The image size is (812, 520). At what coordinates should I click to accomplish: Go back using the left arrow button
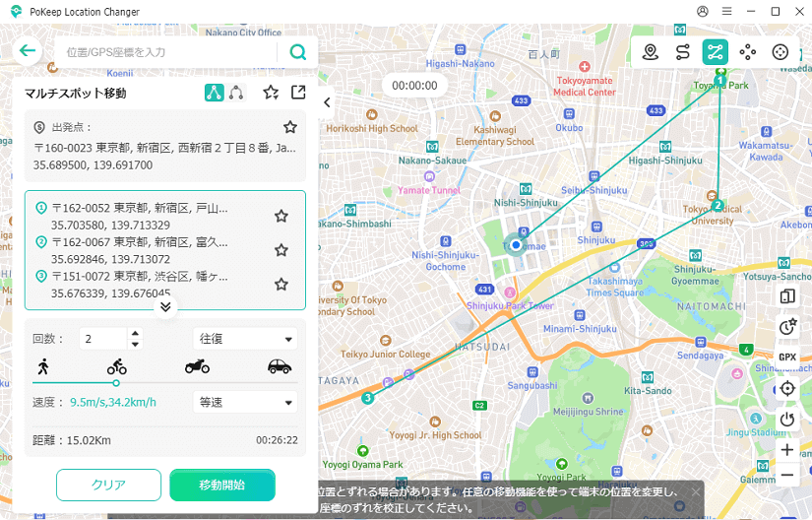27,51
